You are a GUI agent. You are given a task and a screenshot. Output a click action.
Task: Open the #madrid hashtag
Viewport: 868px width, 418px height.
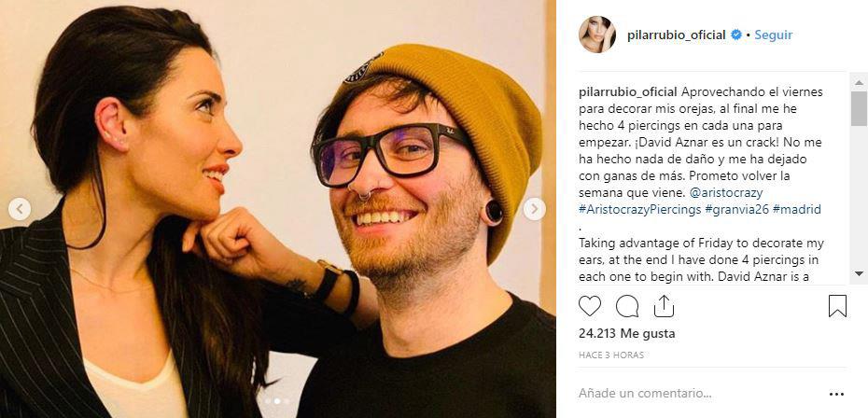point(796,210)
